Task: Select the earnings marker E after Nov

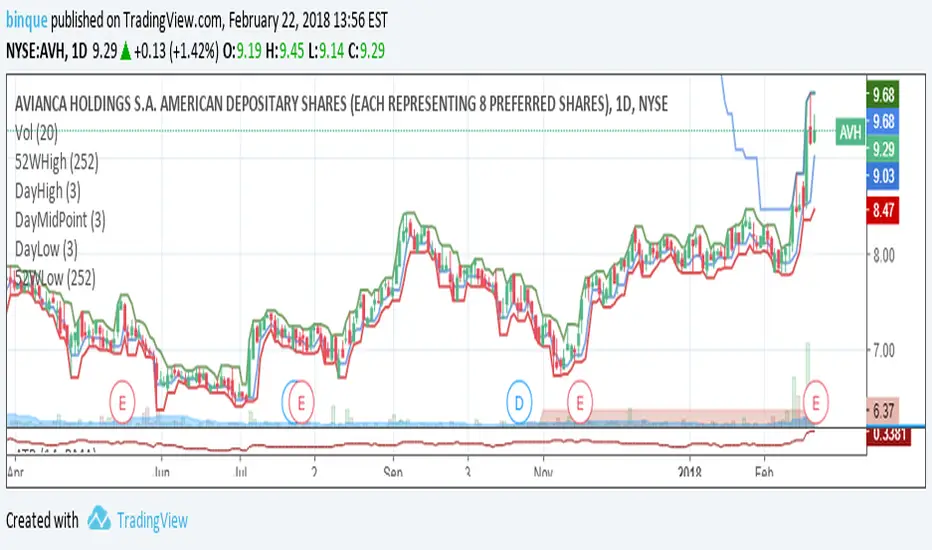Action: 580,404
